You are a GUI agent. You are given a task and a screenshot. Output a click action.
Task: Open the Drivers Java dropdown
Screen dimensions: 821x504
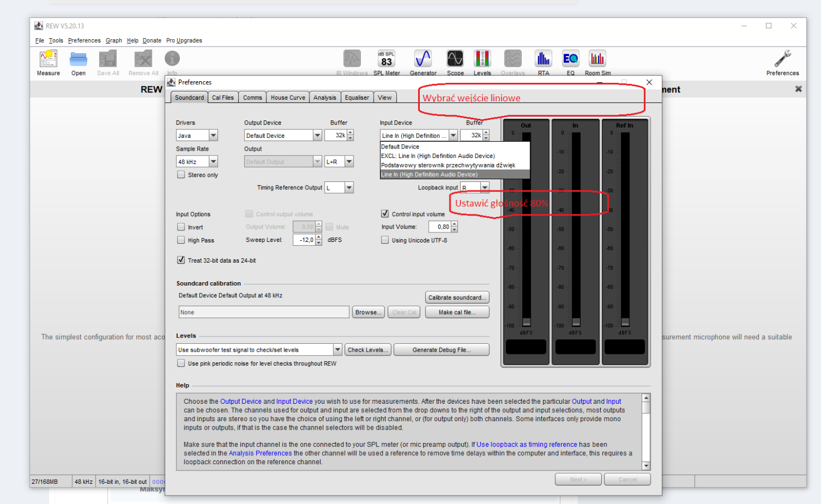(213, 136)
